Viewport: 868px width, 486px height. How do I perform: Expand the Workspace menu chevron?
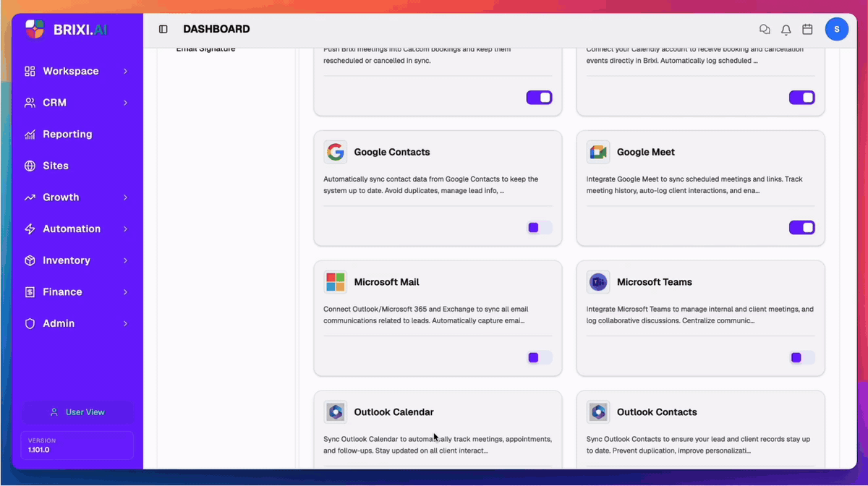click(x=125, y=71)
